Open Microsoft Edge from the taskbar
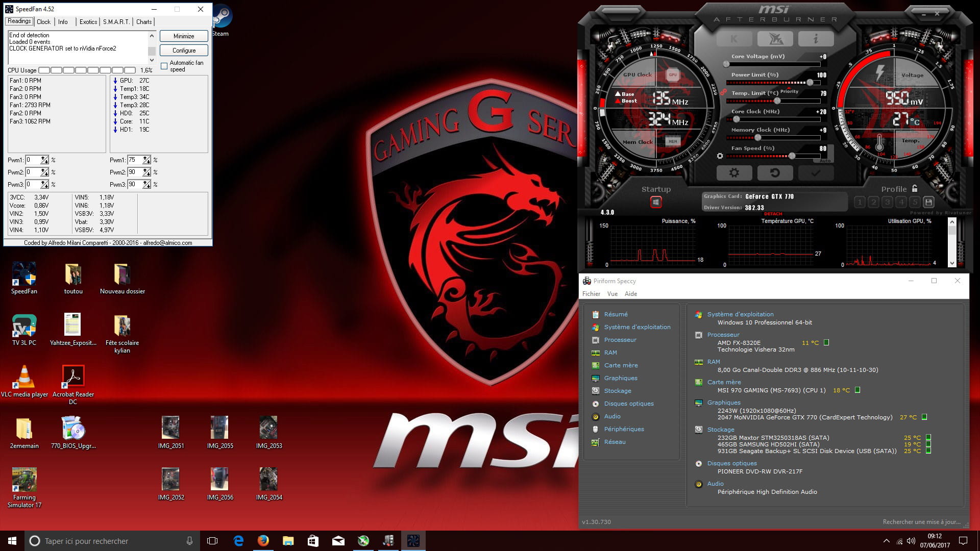The width and height of the screenshot is (980, 551). (x=238, y=541)
